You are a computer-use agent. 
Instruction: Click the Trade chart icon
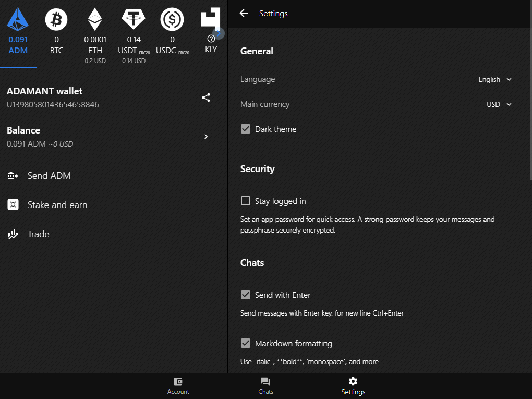point(13,234)
